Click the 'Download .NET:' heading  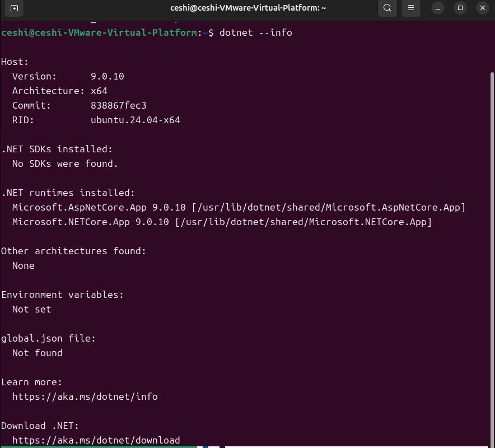coord(40,426)
